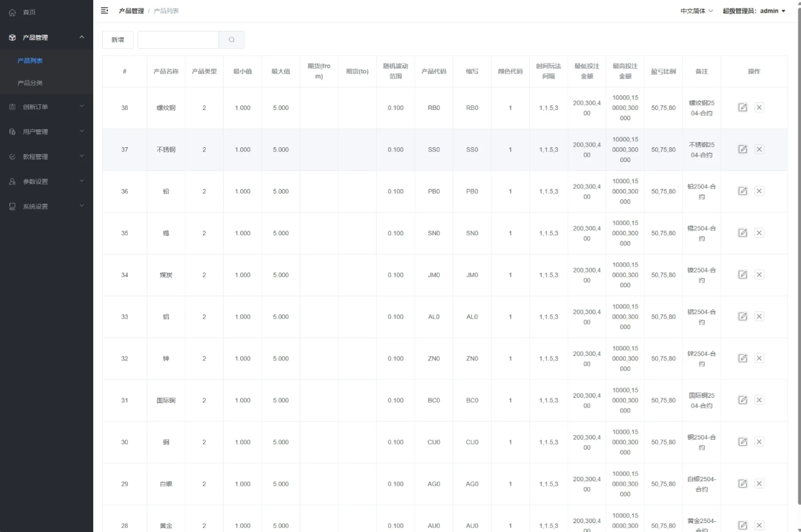Click the delete icon for 不锈钢 row

(x=759, y=149)
